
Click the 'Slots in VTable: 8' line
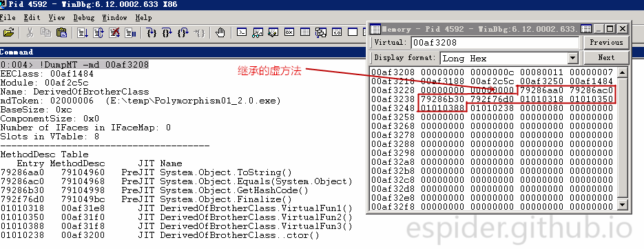pyautogui.click(x=50, y=137)
